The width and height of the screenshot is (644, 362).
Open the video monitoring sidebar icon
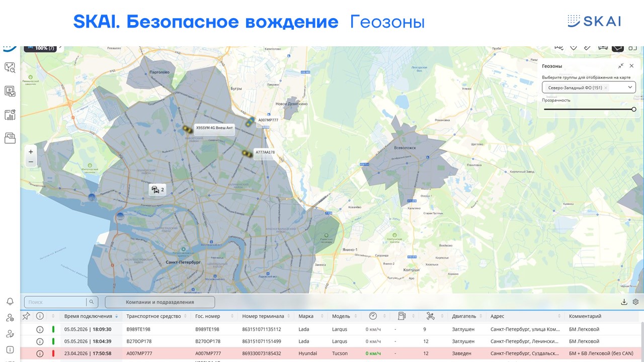click(10, 91)
